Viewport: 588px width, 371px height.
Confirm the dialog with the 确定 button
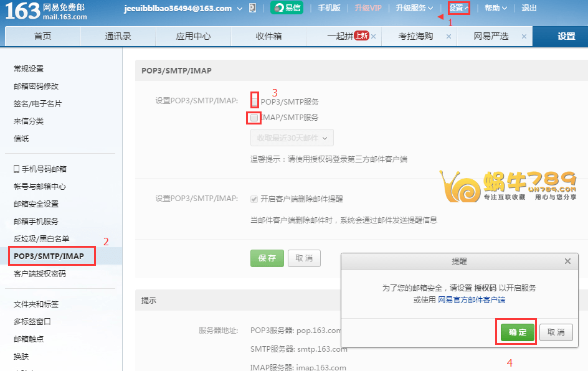pyautogui.click(x=516, y=332)
